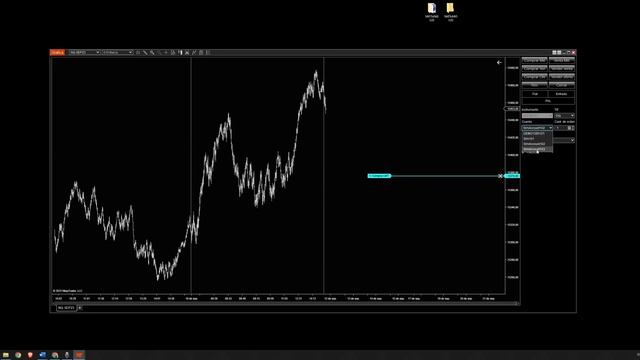640x360 pixels.
Task: Click the Instrumento field in Chart Trader
Action: click(x=537, y=116)
